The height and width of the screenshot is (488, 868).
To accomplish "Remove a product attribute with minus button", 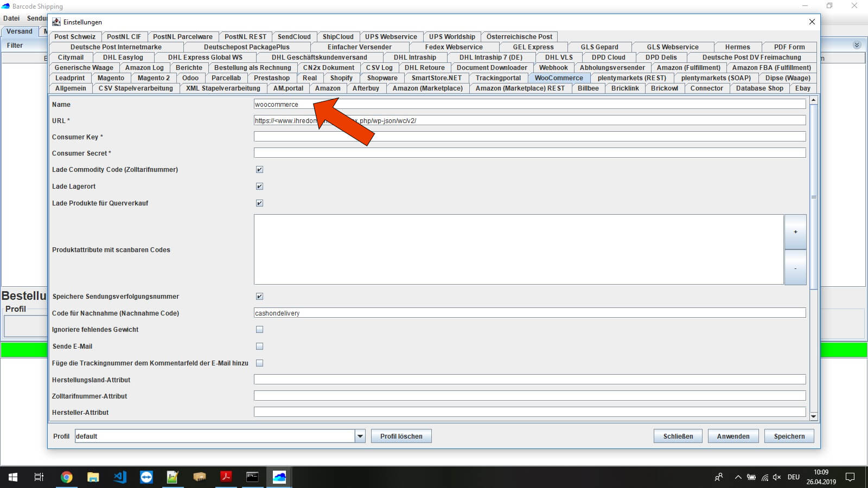I will pyautogui.click(x=795, y=267).
